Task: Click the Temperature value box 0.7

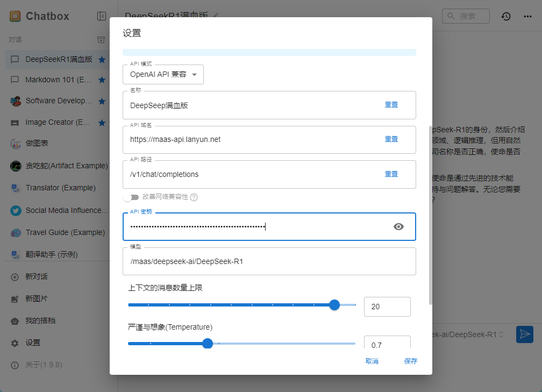Action: point(387,343)
